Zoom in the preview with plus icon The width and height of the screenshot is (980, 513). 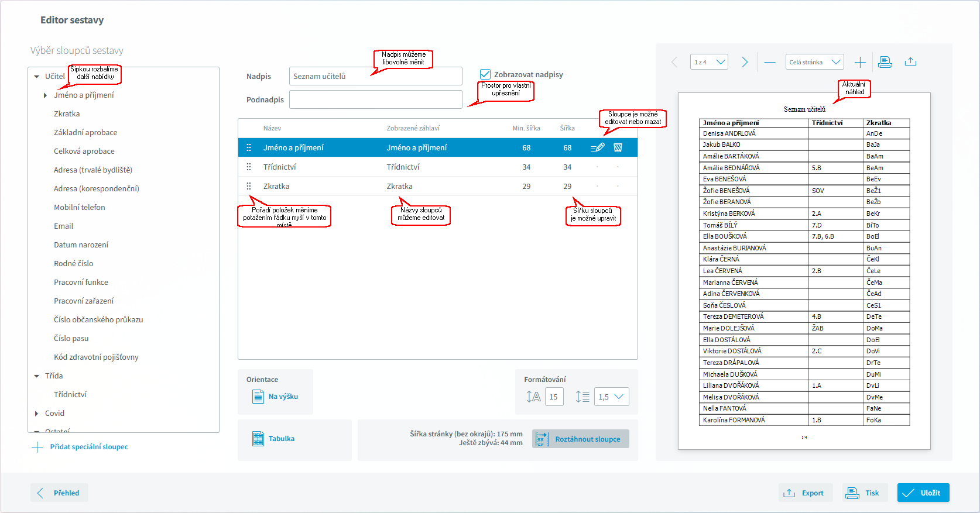[x=860, y=62]
